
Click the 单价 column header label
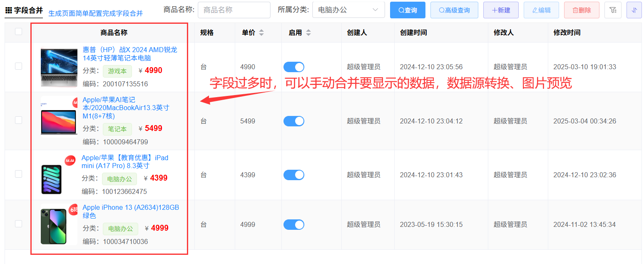[249, 33]
